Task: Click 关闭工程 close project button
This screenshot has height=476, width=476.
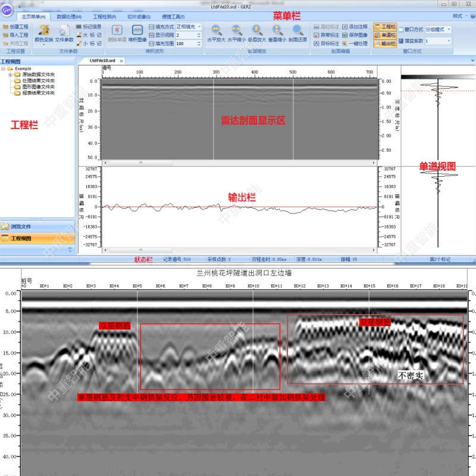Action: point(16,43)
